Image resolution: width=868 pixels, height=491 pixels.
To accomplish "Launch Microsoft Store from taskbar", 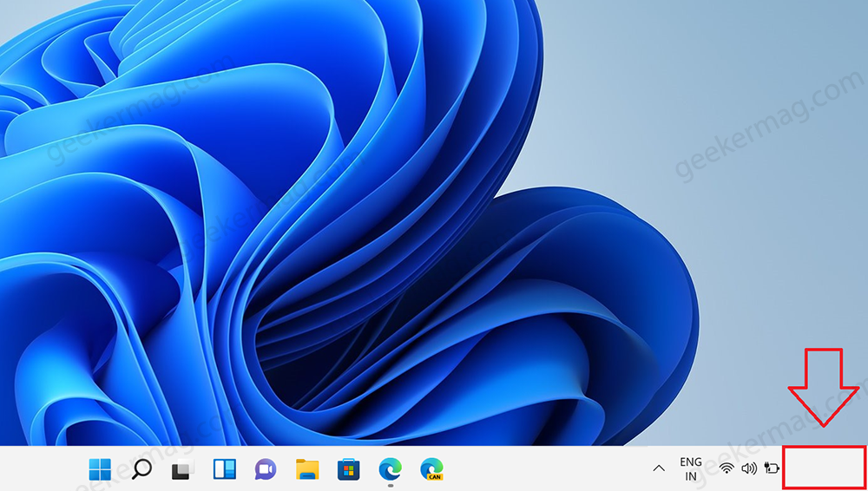I will [349, 469].
